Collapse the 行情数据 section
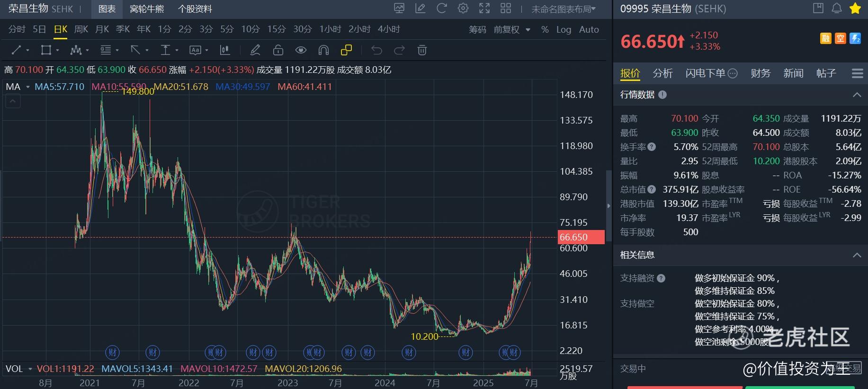868x389 pixels. tap(857, 95)
